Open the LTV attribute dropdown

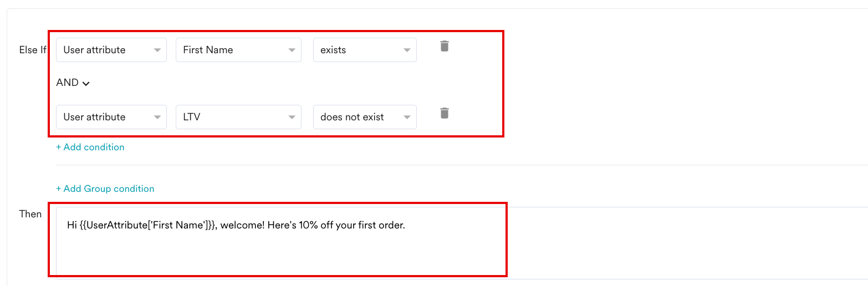point(238,117)
